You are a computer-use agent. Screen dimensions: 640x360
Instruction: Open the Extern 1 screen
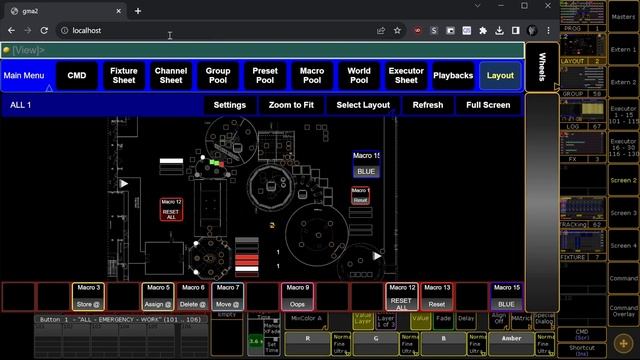[623, 49]
